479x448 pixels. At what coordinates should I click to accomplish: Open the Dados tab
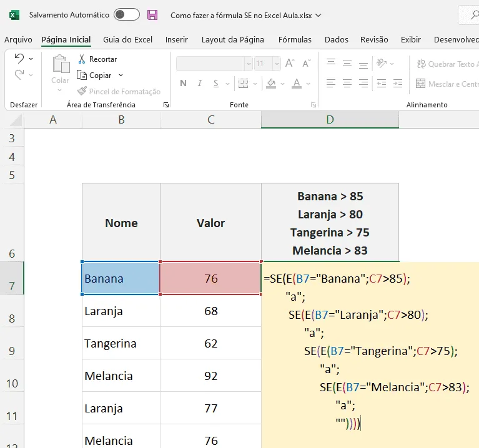pos(337,40)
